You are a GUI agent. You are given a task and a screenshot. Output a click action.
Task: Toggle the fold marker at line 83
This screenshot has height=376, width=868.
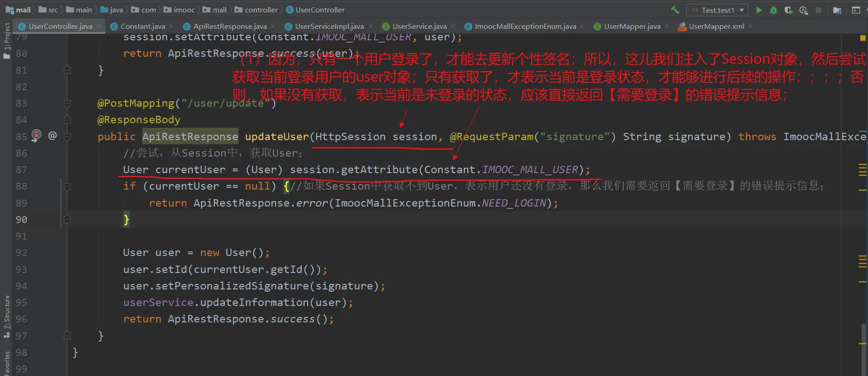coord(67,104)
